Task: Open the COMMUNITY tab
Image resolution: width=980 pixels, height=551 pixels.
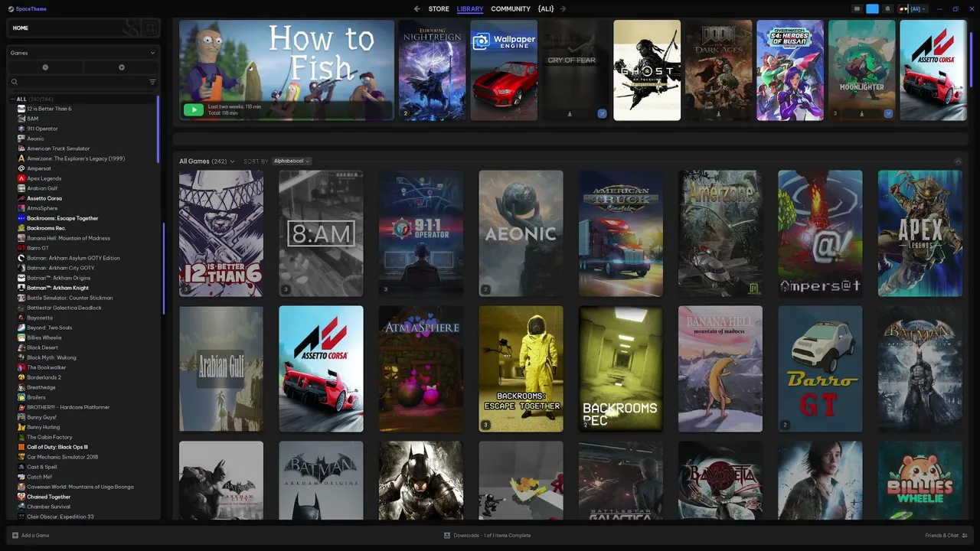Action: click(x=511, y=9)
